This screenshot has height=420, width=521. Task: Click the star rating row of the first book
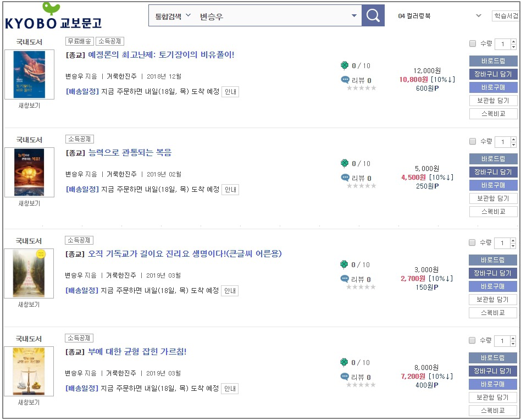point(362,88)
